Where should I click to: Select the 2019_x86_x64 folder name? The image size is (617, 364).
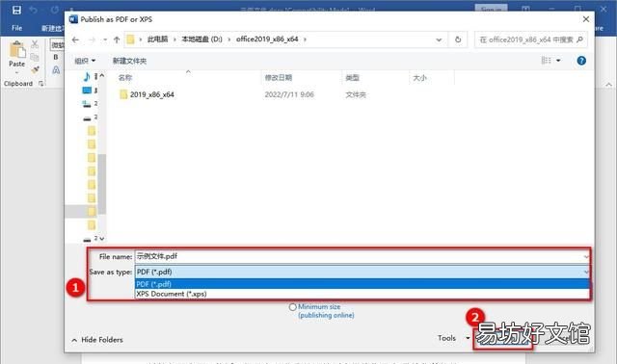152,94
